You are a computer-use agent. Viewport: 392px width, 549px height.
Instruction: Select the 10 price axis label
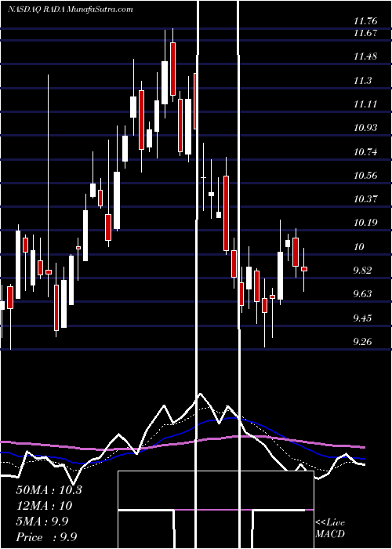pos(359,247)
